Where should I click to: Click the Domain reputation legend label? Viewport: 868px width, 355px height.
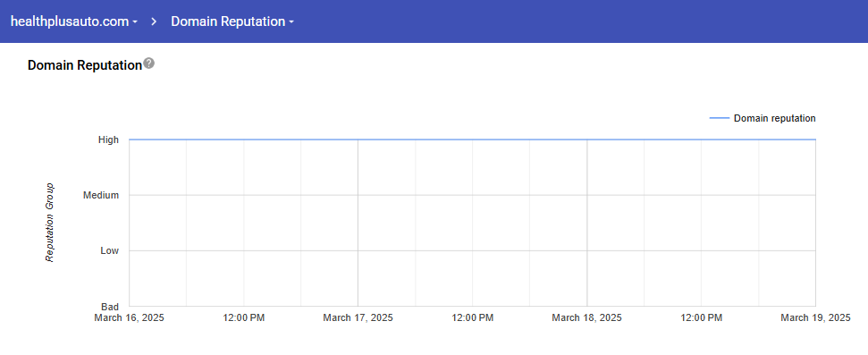coord(774,118)
